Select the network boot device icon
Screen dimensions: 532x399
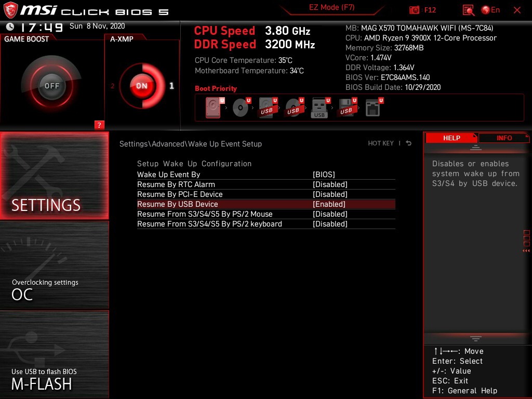pos(374,108)
